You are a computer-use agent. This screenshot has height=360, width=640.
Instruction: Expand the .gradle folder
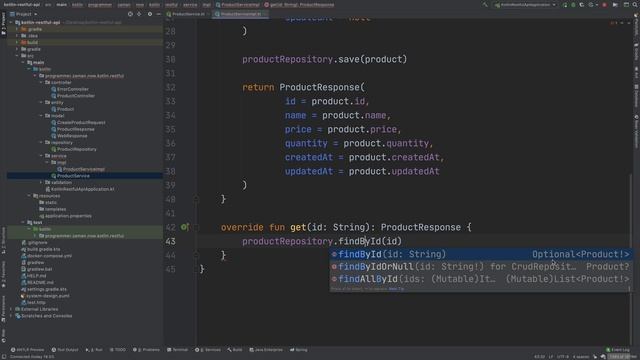(17, 29)
